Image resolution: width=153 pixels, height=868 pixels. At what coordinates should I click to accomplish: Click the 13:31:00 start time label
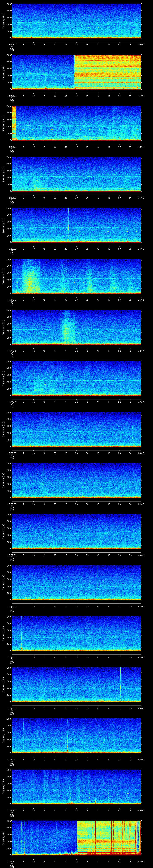[12, 147]
